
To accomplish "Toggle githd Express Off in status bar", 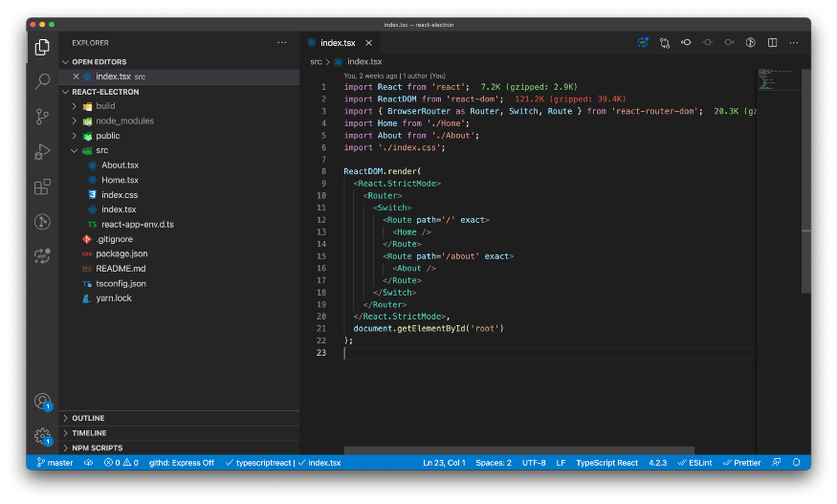I will point(182,463).
